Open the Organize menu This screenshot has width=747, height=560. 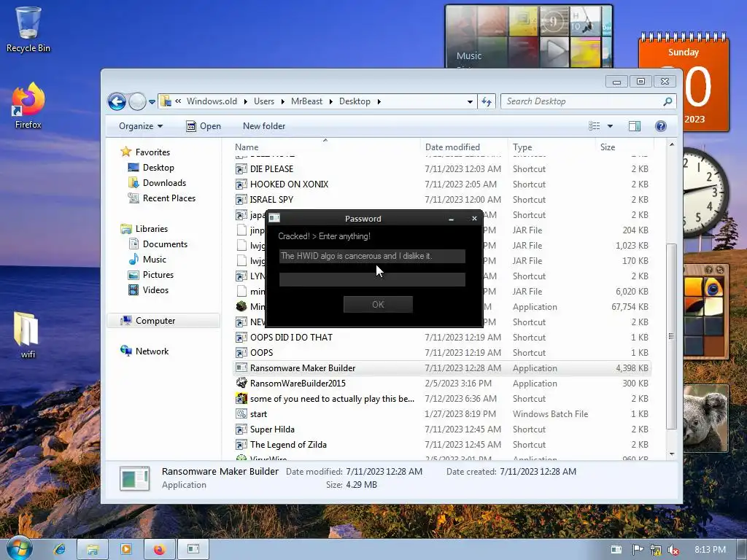pyautogui.click(x=141, y=126)
